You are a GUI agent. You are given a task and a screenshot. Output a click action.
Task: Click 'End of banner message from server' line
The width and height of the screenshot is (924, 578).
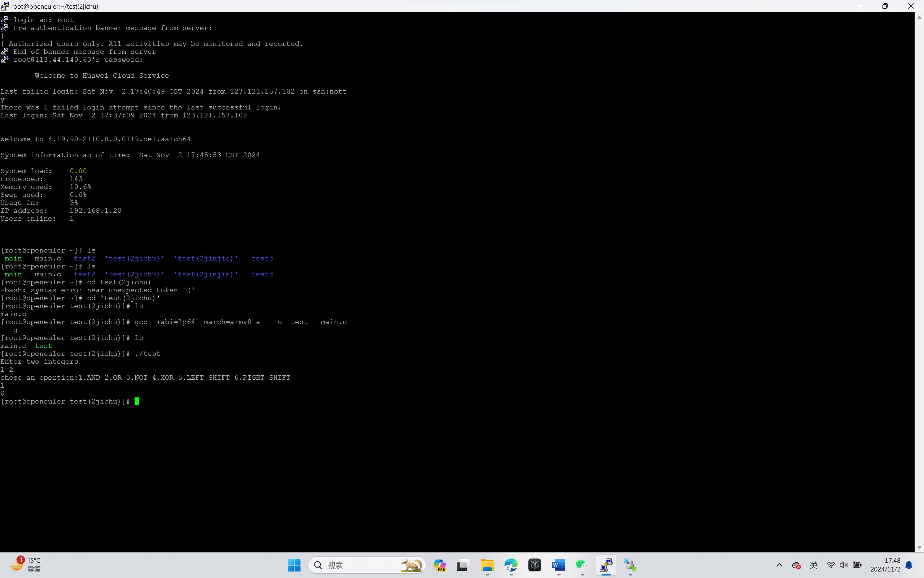(85, 52)
